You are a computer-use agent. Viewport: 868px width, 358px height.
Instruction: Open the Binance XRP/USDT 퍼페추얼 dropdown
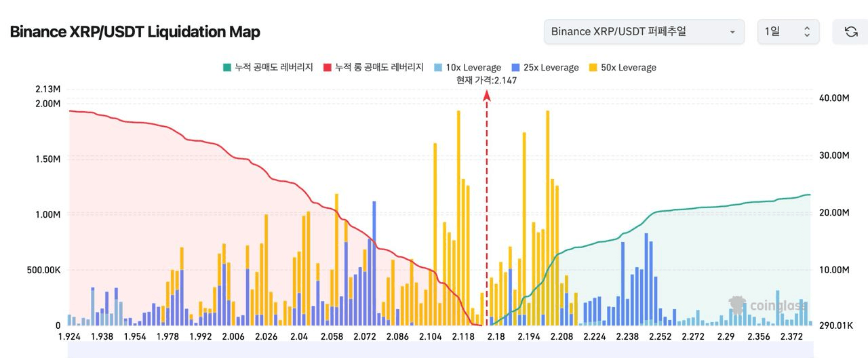point(644,32)
